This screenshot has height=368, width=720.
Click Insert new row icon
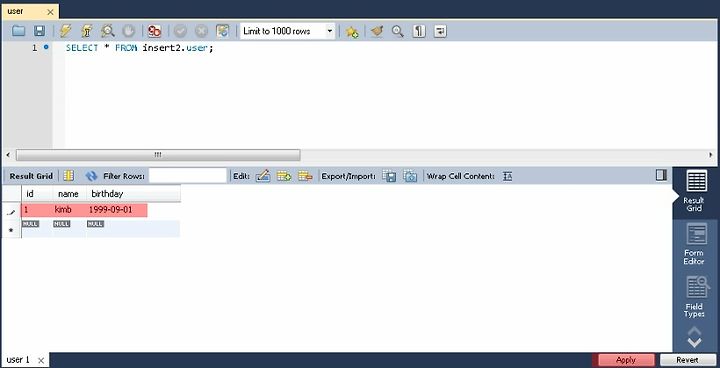[284, 176]
